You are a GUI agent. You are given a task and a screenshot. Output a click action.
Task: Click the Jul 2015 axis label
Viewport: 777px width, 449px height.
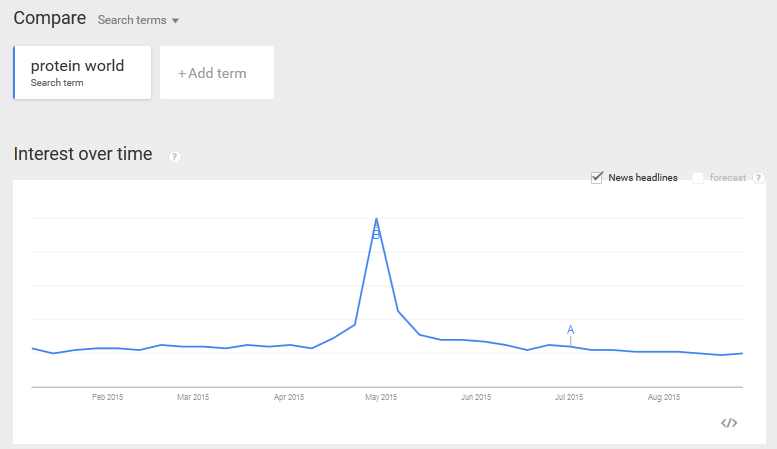(569, 397)
